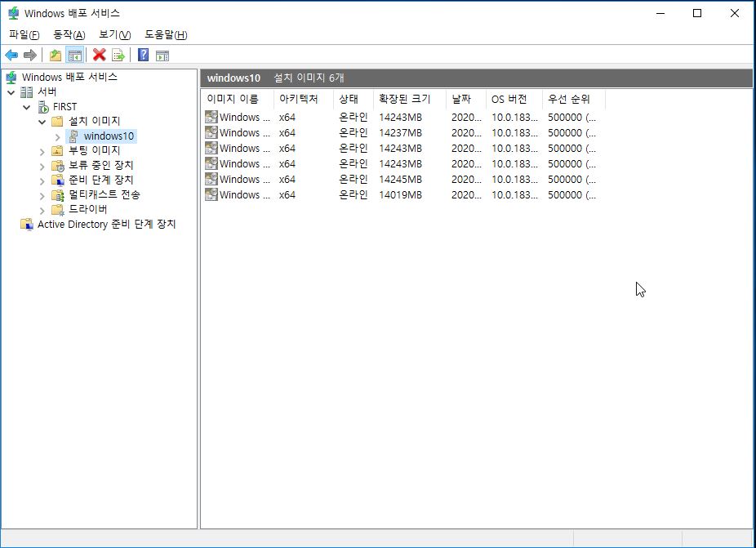Select 보류 중인 장치 in the tree

click(x=100, y=166)
